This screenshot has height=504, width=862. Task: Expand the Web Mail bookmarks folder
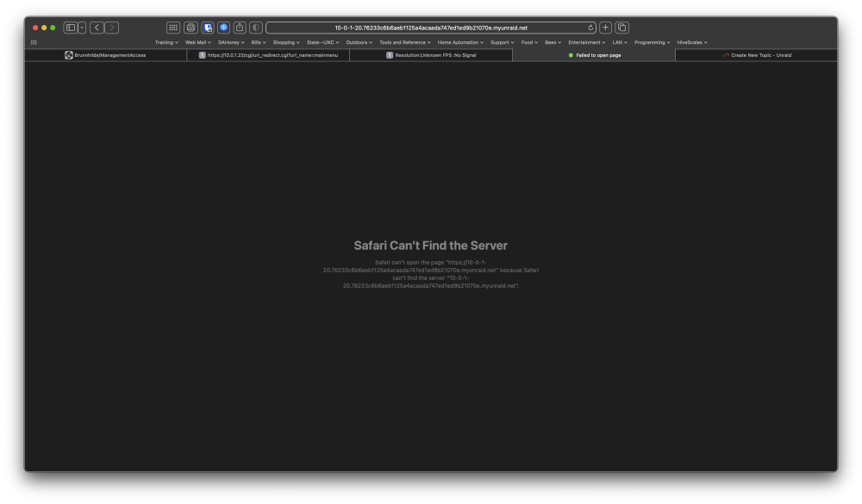tap(198, 42)
